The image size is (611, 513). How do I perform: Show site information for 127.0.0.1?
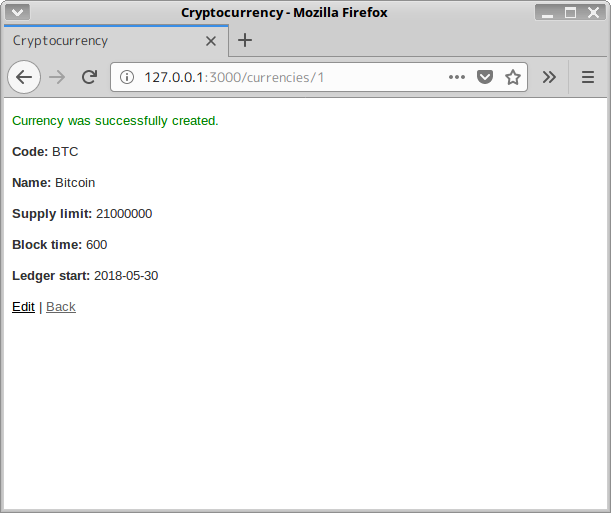[x=127, y=77]
